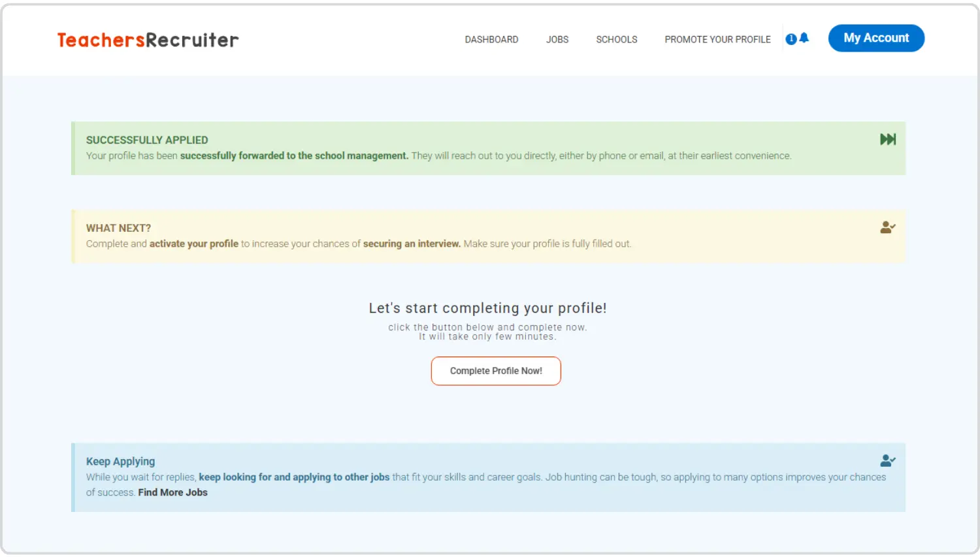980x557 pixels.
Task: Open the Schools navigation item
Action: click(x=616, y=40)
